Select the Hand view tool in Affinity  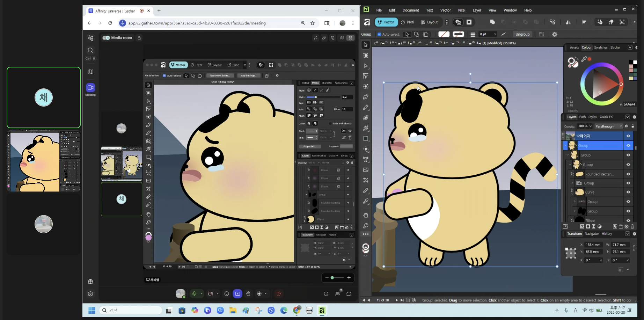pyautogui.click(x=366, y=215)
